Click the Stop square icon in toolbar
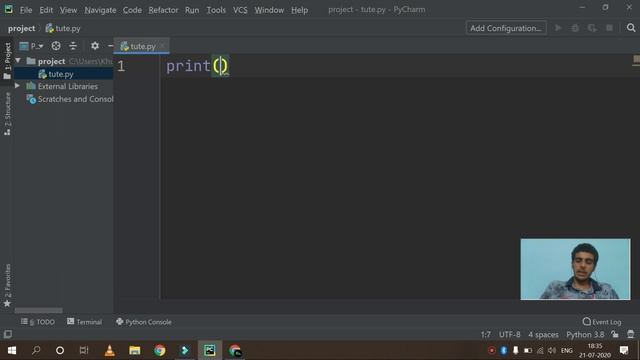 [609, 28]
